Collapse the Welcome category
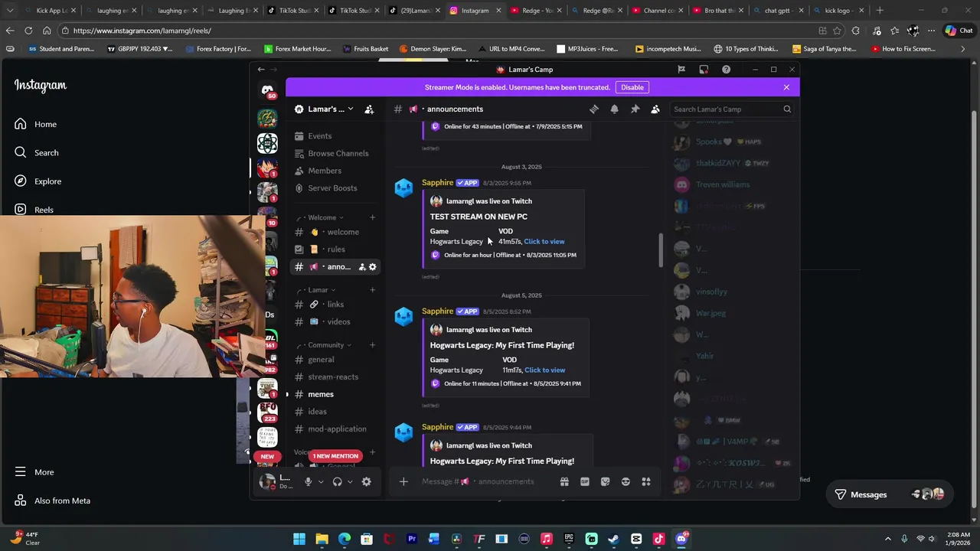This screenshot has height=551, width=980. click(322, 217)
